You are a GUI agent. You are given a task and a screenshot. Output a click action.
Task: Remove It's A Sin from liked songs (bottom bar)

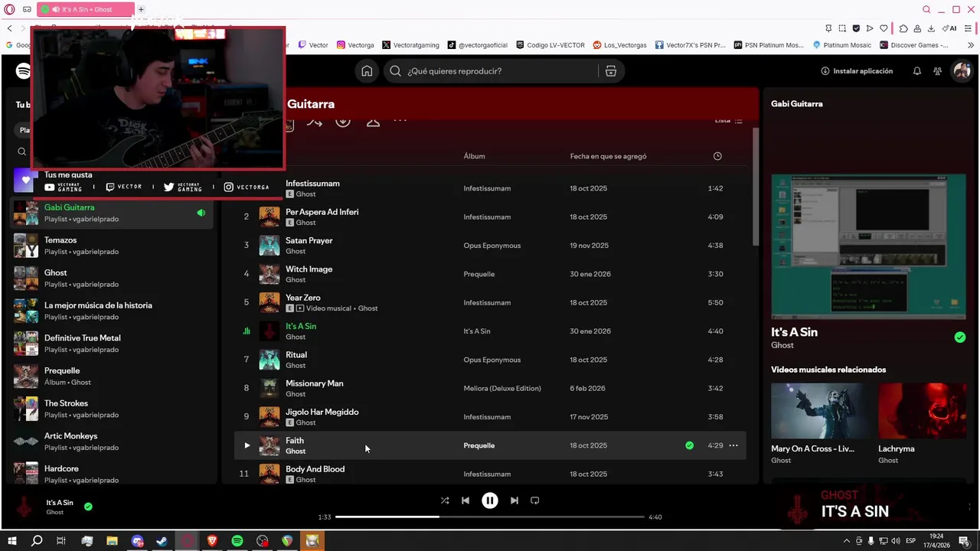[88, 507]
